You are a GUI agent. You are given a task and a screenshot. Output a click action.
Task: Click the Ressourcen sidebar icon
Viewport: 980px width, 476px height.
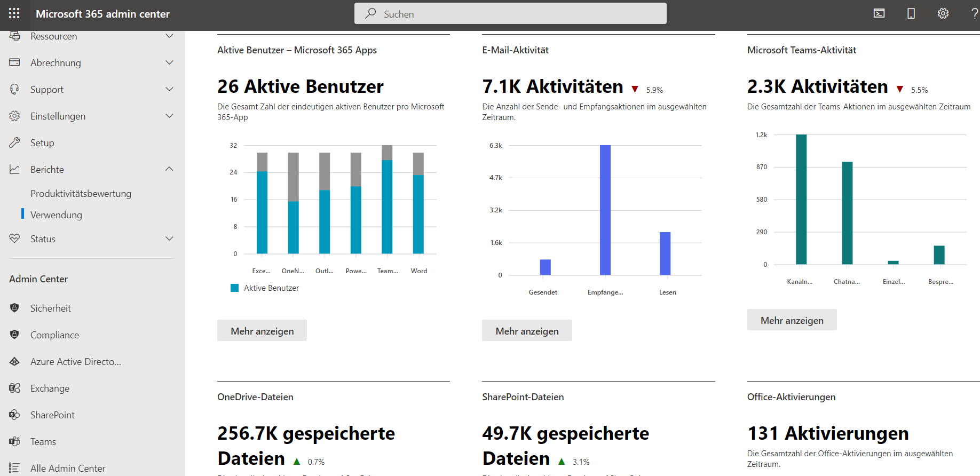[14, 36]
